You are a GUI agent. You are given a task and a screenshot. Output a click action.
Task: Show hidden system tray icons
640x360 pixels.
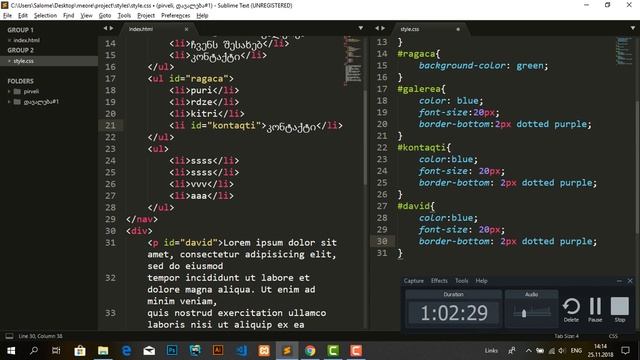coord(529,351)
